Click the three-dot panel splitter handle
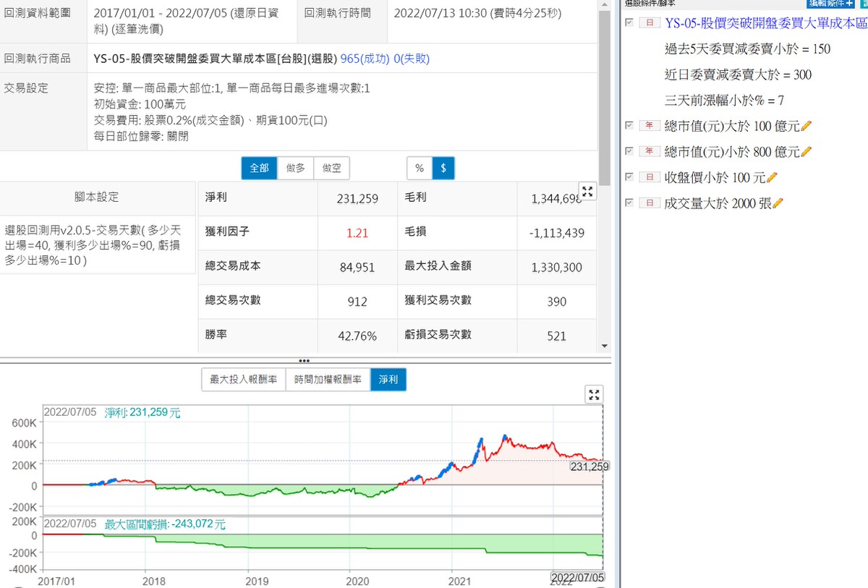The image size is (868, 588). pyautogui.click(x=304, y=360)
